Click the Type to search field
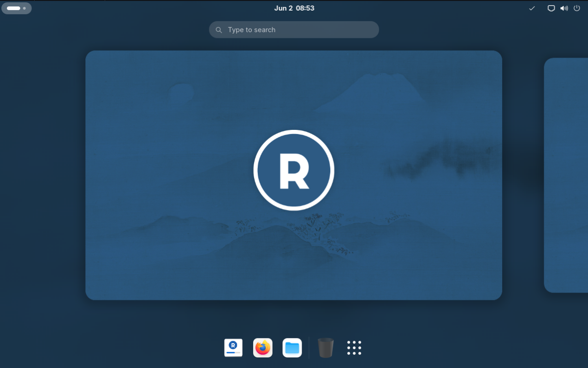 pyautogui.click(x=294, y=29)
